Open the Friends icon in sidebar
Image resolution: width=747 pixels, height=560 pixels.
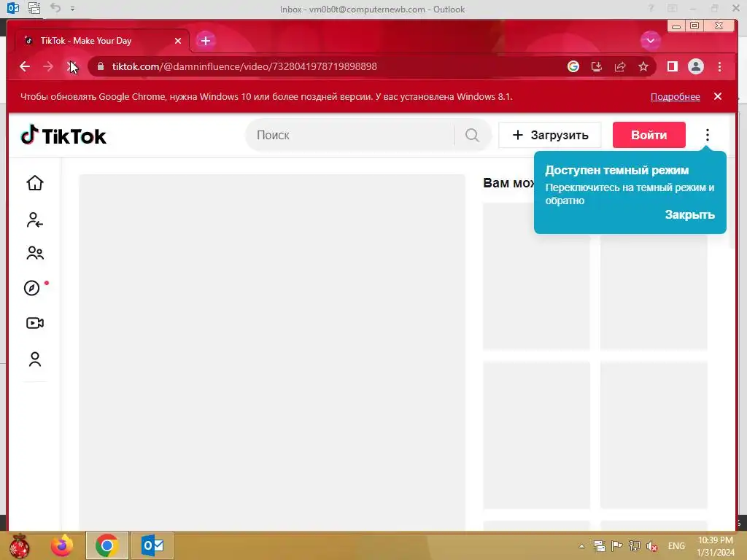(35, 253)
